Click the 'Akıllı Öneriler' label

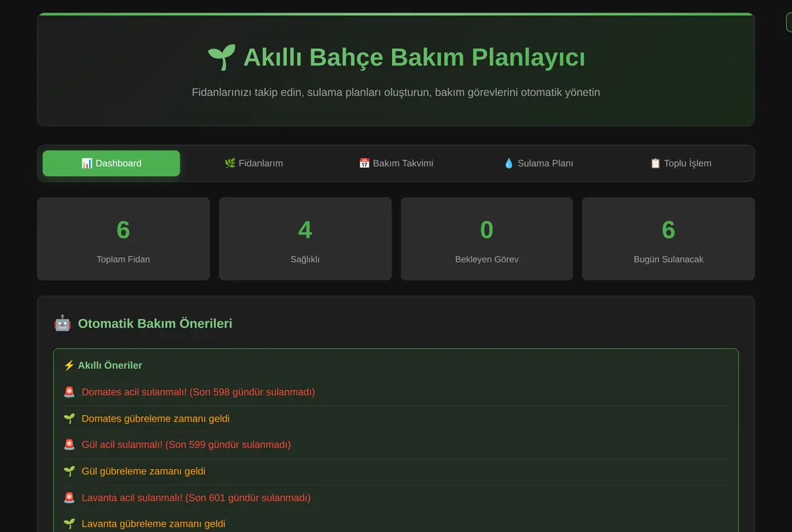[110, 366]
